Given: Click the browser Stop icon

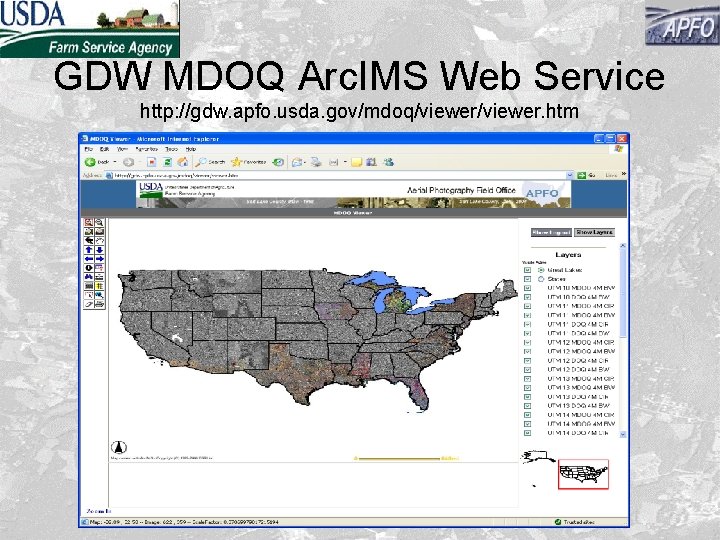Looking at the screenshot, I should (x=152, y=162).
